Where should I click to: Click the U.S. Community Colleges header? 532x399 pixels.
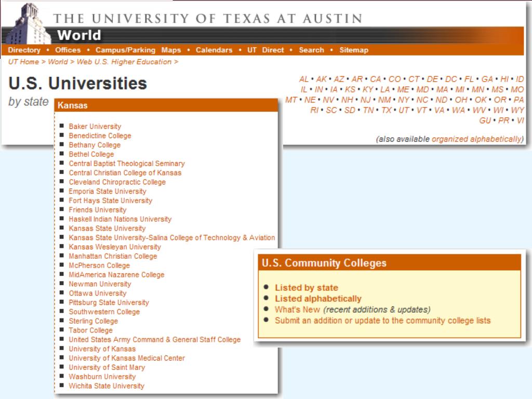(389, 262)
